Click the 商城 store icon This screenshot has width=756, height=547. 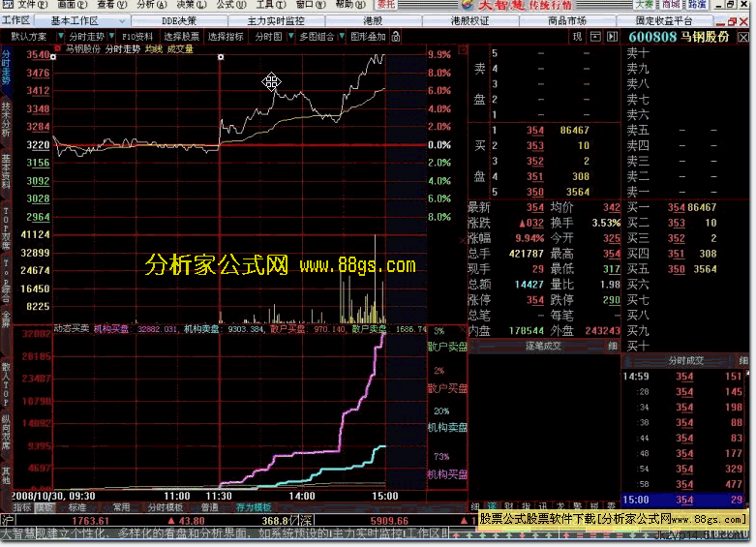(671, 5)
